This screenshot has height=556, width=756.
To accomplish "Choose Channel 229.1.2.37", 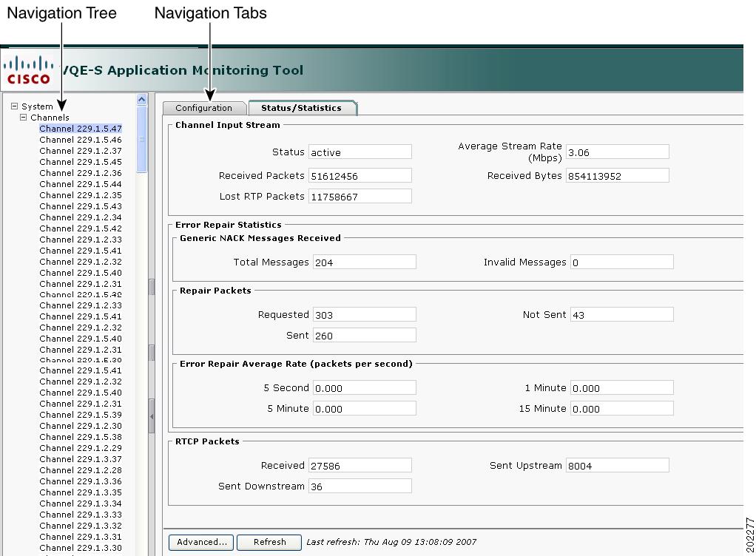I will (x=81, y=151).
